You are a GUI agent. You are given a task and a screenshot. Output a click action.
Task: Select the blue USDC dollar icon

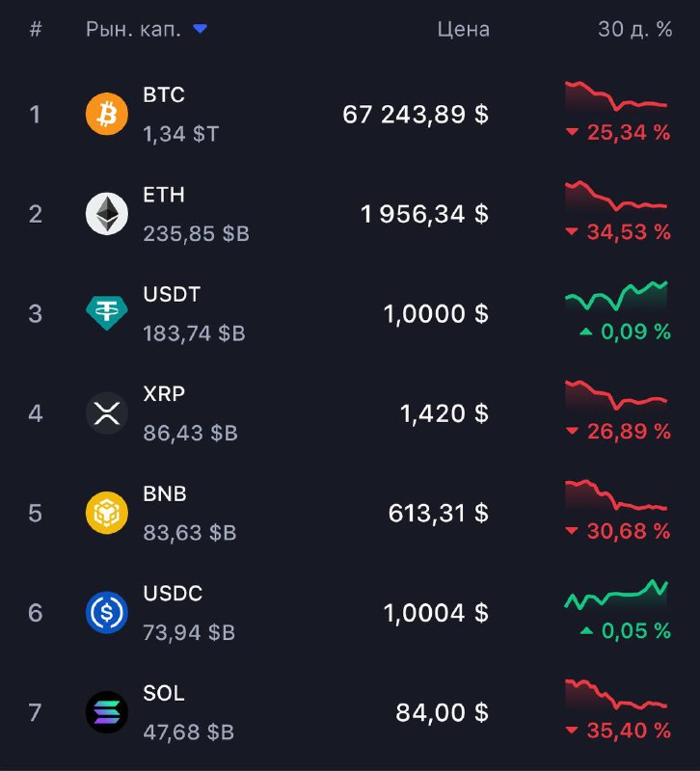[107, 613]
